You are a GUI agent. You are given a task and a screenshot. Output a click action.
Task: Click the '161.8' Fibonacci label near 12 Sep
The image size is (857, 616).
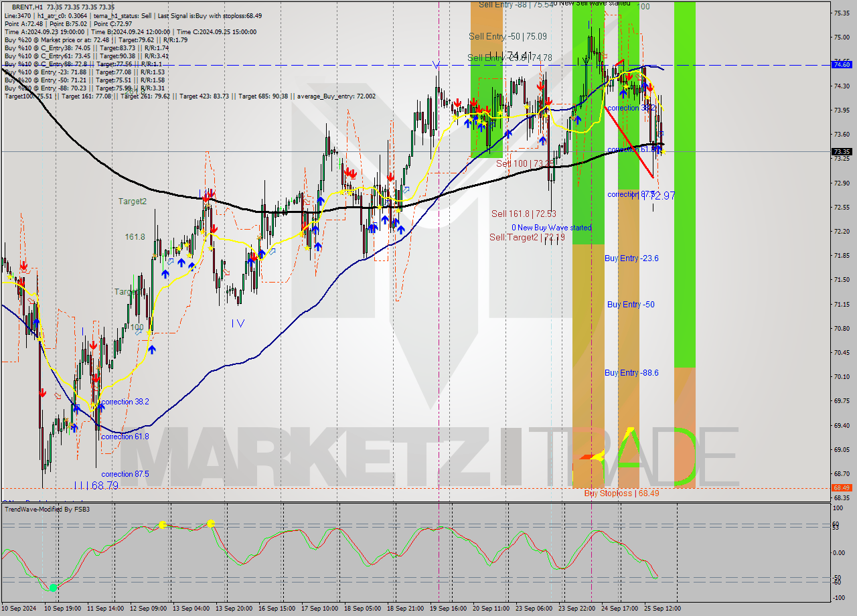point(135,237)
